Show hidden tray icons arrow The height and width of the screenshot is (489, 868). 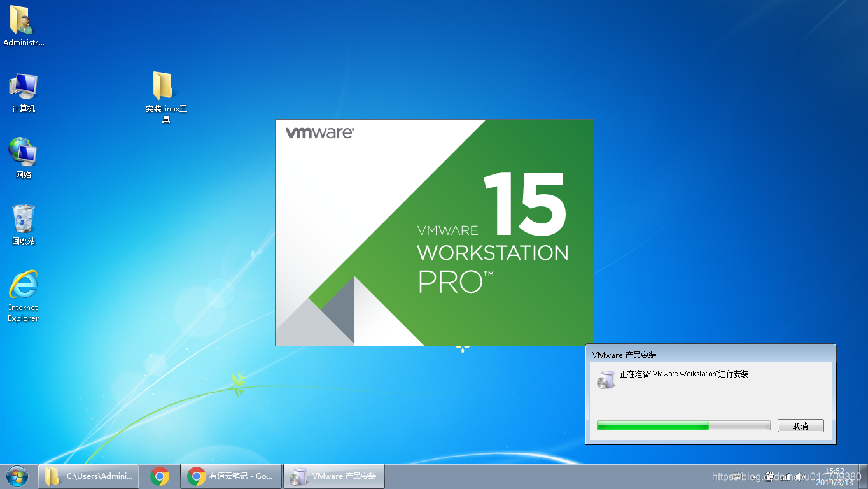pos(754,477)
